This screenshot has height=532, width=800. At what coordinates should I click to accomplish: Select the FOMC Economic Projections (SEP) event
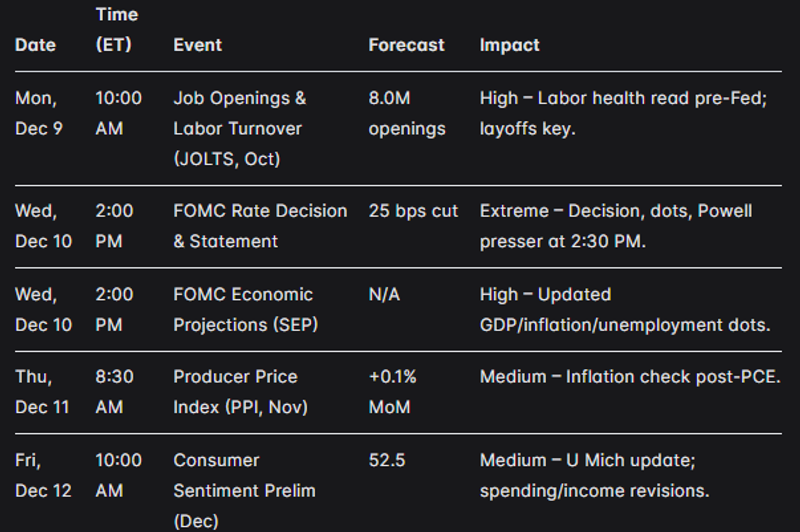(243, 309)
